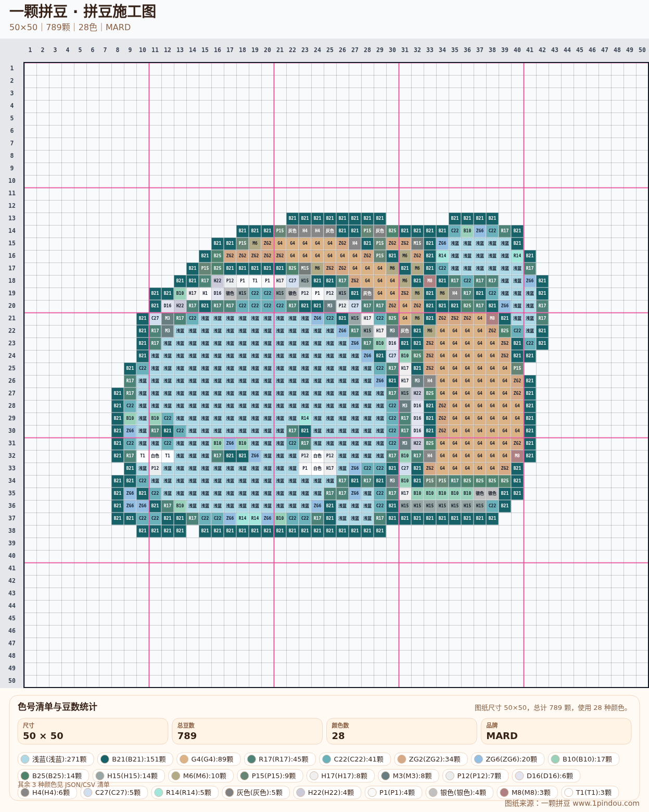
Task: Select the H15 14颗 color chip
Action: (x=129, y=776)
